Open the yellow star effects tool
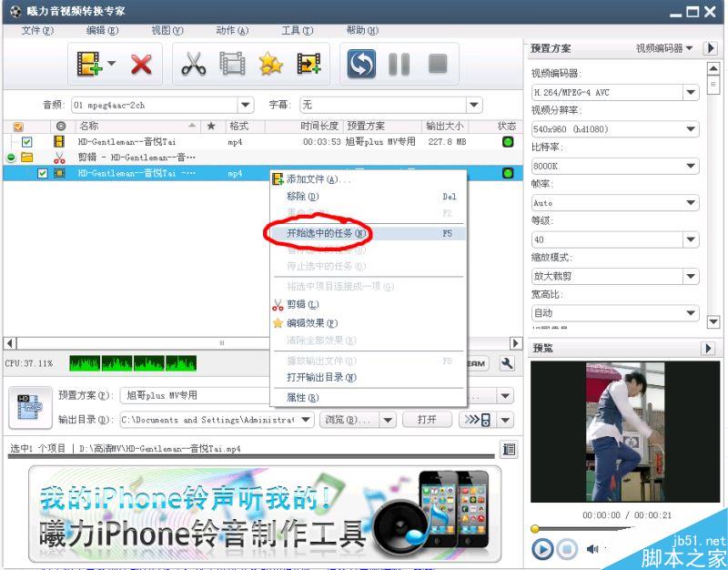This screenshot has width=728, height=570. pyautogui.click(x=270, y=64)
